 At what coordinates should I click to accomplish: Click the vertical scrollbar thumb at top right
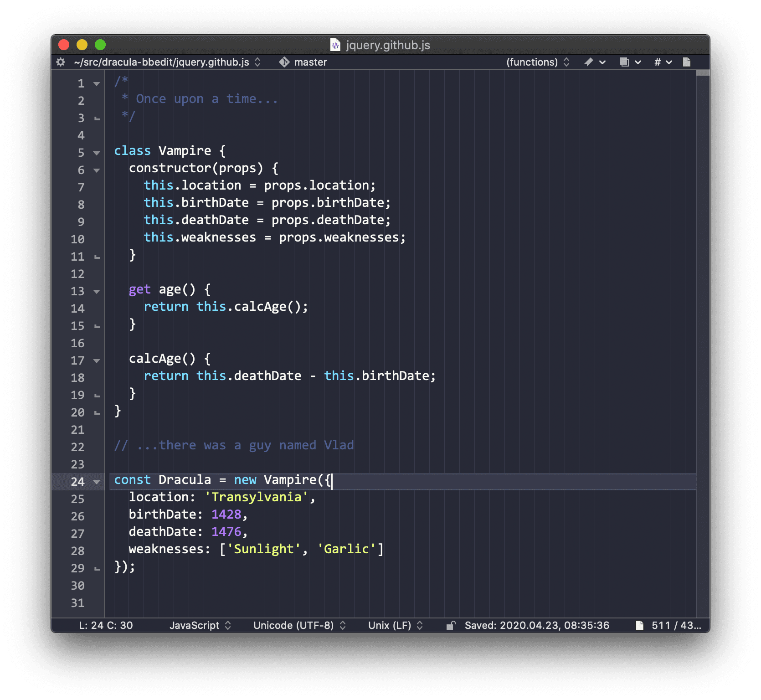click(x=703, y=73)
